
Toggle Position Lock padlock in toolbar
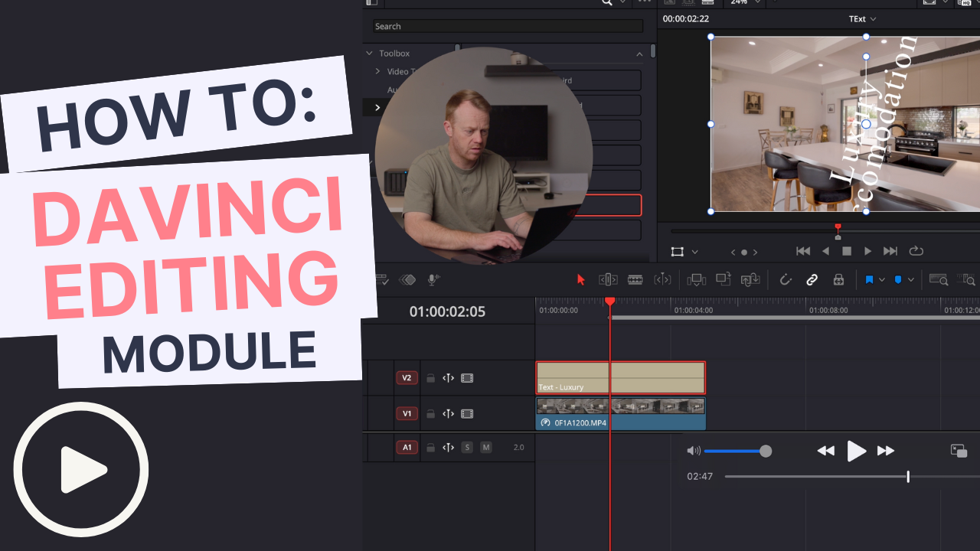point(838,280)
